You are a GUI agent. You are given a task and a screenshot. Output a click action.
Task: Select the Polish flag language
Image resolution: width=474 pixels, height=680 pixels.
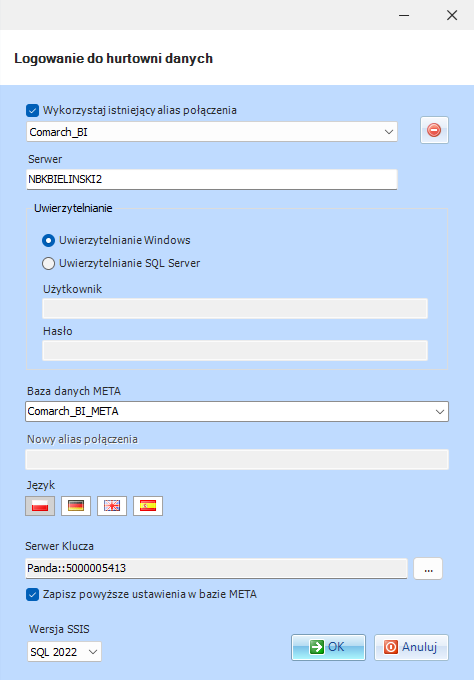point(40,506)
